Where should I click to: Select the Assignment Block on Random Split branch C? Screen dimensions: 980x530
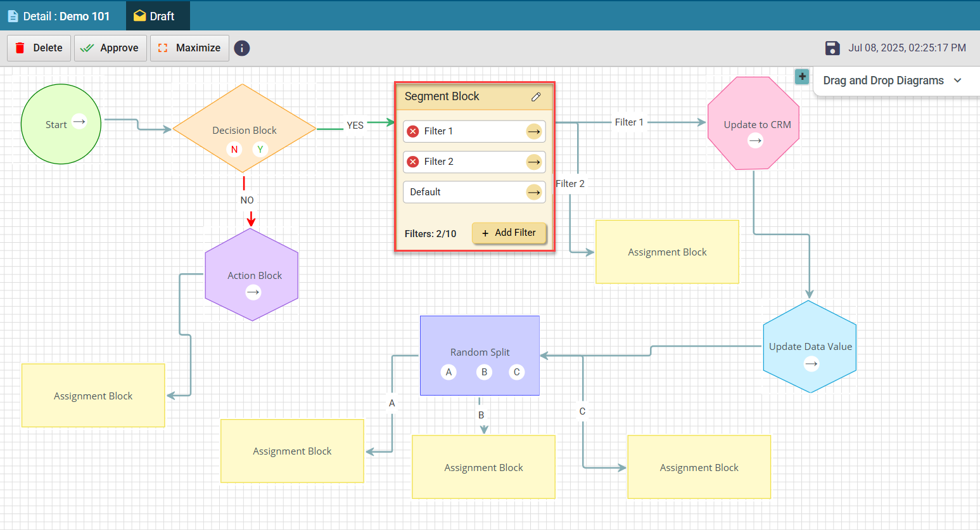[699, 467]
